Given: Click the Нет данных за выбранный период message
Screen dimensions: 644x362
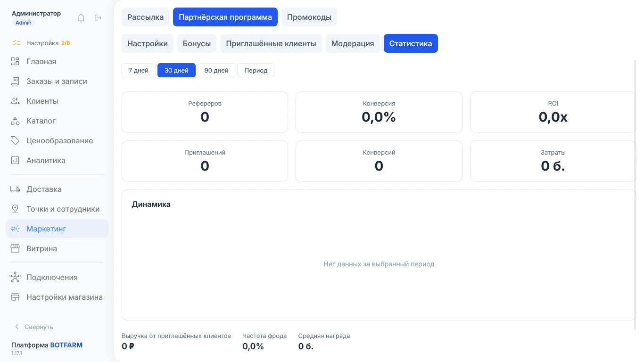Looking at the screenshot, I should (379, 264).
